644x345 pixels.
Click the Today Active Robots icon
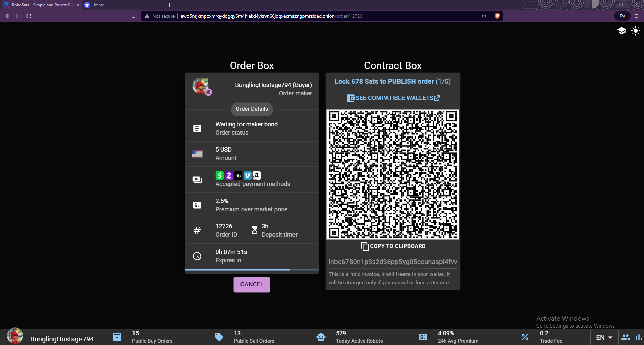(321, 337)
